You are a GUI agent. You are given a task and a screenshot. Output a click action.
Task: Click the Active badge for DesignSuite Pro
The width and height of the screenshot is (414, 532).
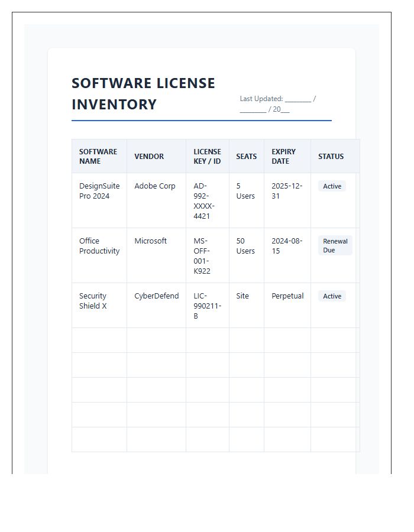(332, 186)
